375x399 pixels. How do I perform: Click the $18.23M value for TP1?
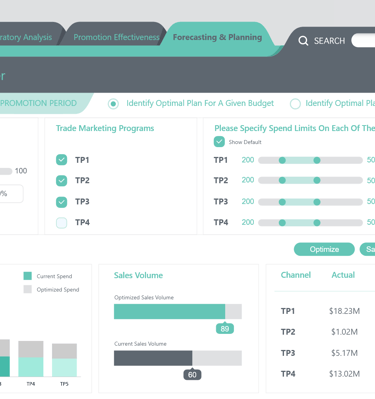point(344,311)
